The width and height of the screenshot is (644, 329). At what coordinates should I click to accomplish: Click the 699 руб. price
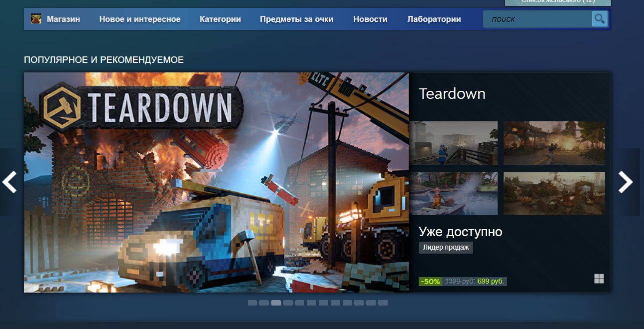point(491,282)
